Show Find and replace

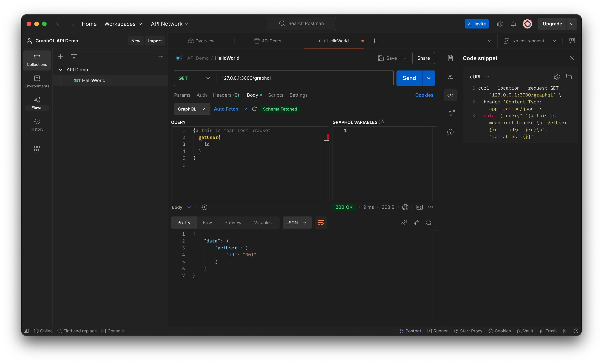coord(77,331)
